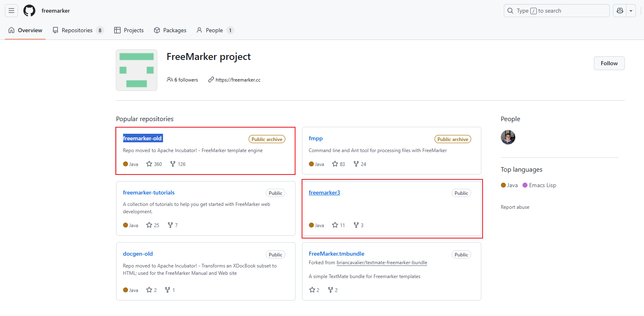Select the People tab
Screen dimensions: 644x316
point(214,30)
